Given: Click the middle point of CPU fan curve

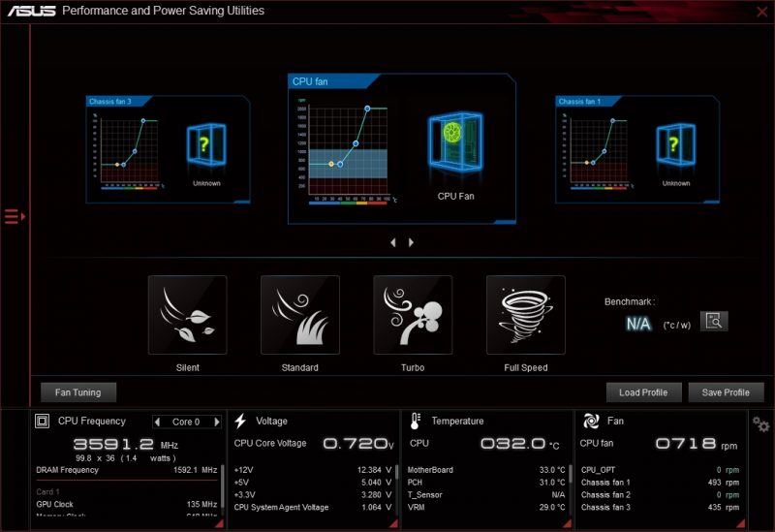Looking at the screenshot, I should pyautogui.click(x=356, y=143).
